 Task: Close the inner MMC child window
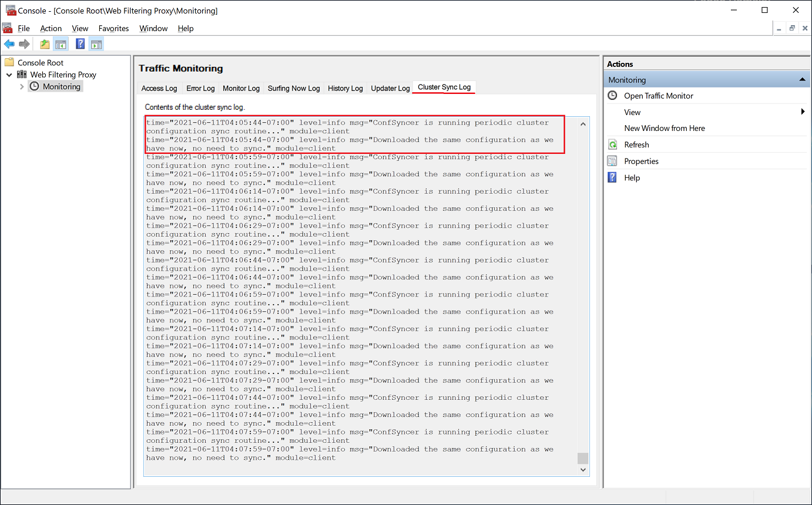point(805,28)
